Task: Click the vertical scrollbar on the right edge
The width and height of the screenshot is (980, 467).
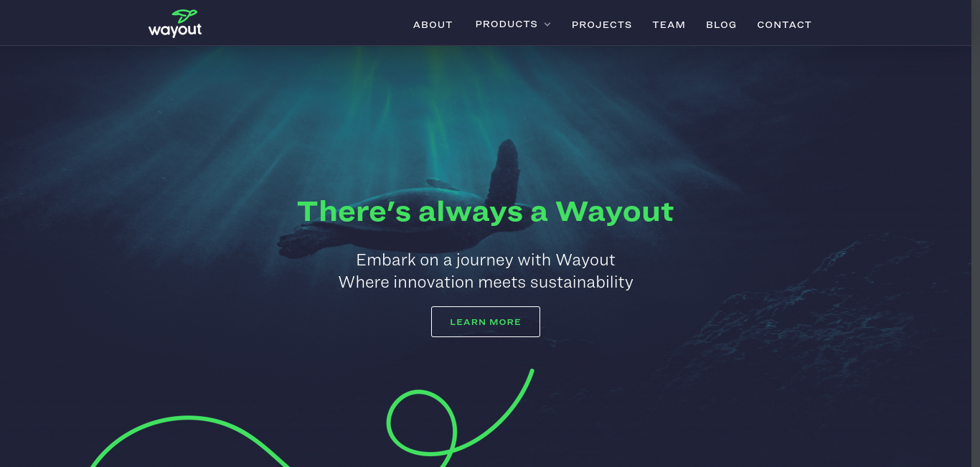Action: 976,233
